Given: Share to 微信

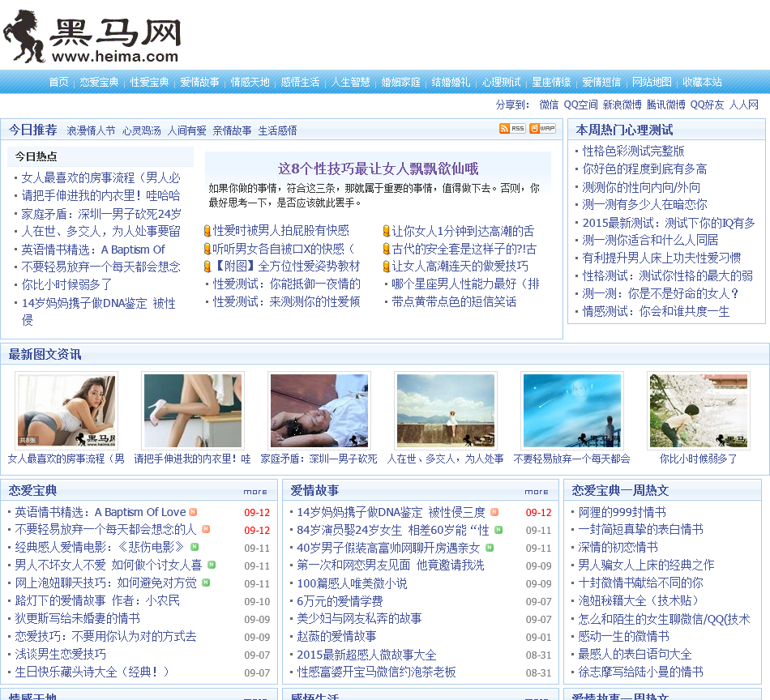Looking at the screenshot, I should click(549, 105).
